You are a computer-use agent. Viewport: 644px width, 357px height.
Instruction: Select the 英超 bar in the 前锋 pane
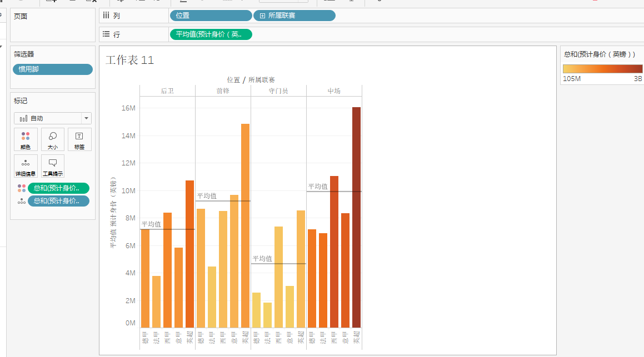click(x=245, y=225)
